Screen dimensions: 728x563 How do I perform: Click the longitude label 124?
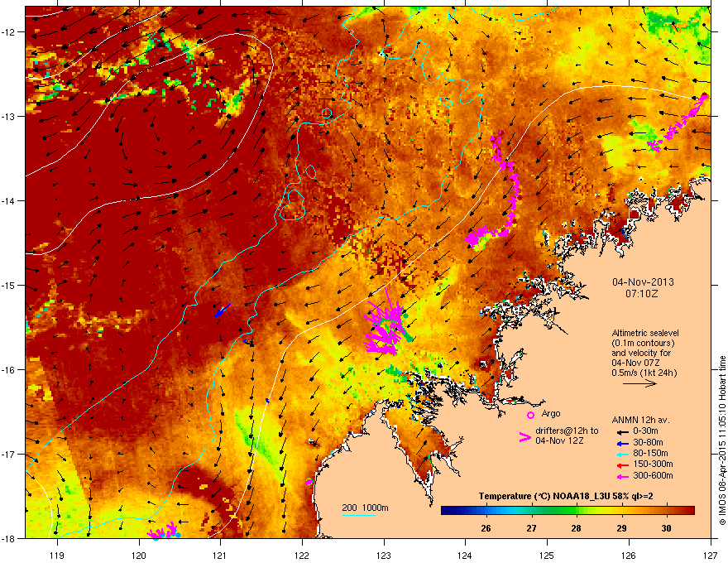pyautogui.click(x=465, y=555)
